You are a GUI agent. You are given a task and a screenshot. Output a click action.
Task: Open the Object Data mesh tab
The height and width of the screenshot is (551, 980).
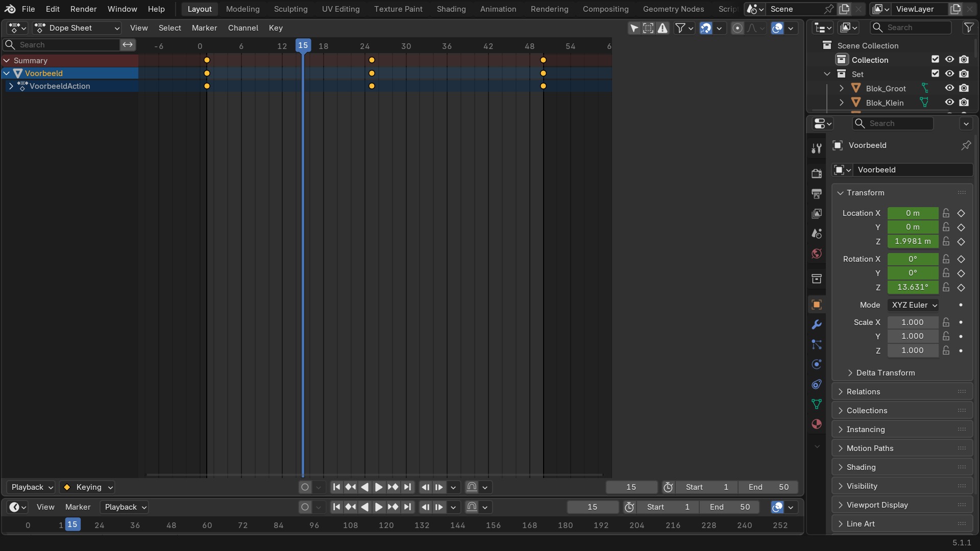coord(817,404)
